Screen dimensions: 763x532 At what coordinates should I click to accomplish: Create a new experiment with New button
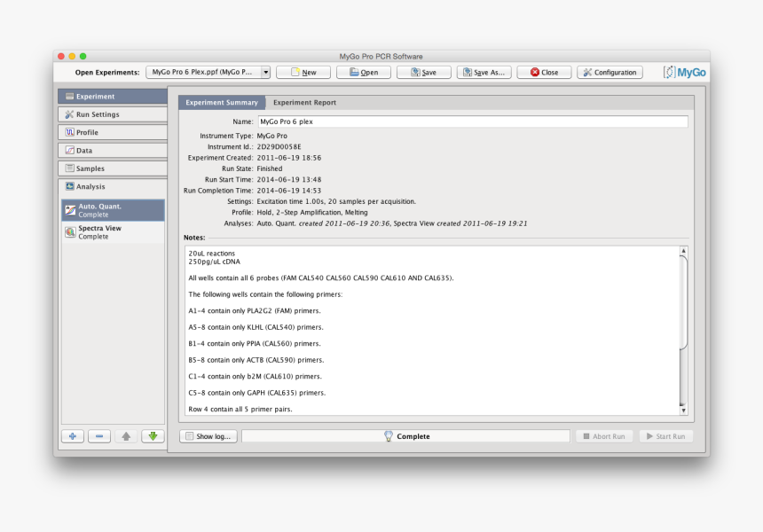[303, 72]
